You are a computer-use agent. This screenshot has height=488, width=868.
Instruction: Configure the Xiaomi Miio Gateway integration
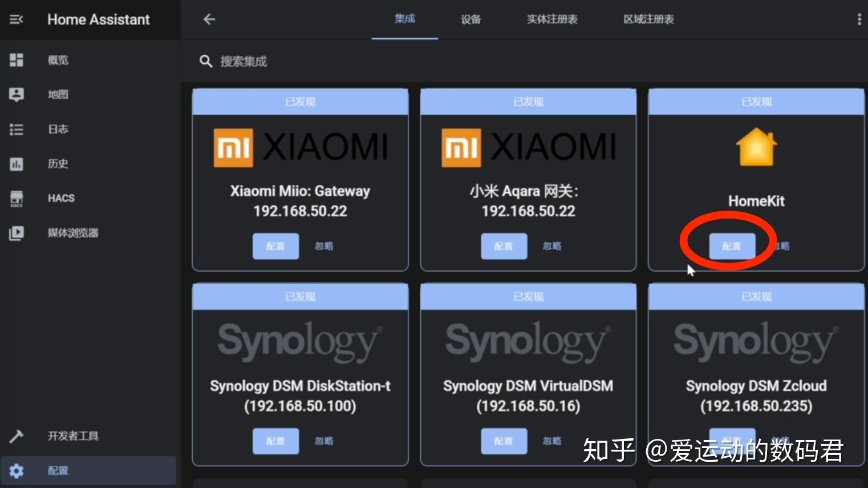click(276, 246)
